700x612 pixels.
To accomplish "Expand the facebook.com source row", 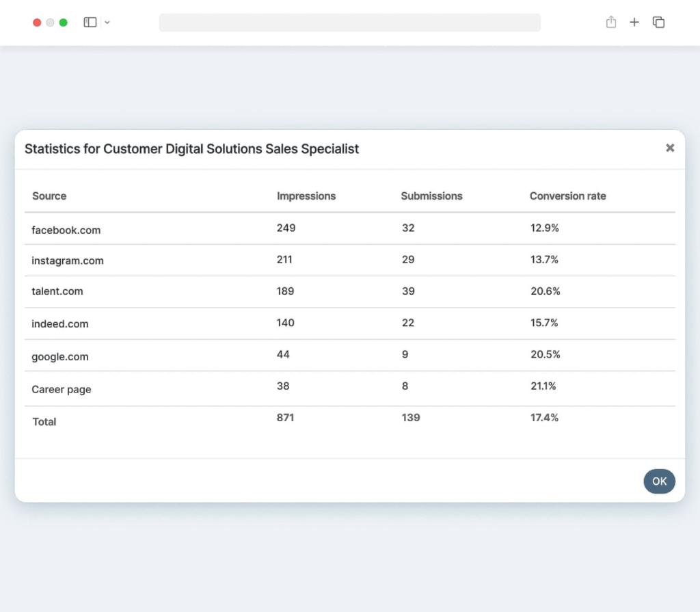I will tap(66, 230).
